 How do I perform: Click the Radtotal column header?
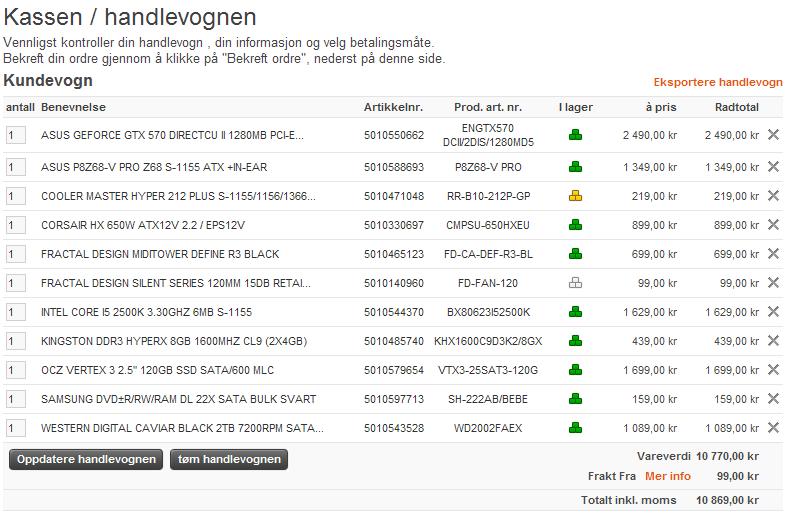(x=737, y=108)
